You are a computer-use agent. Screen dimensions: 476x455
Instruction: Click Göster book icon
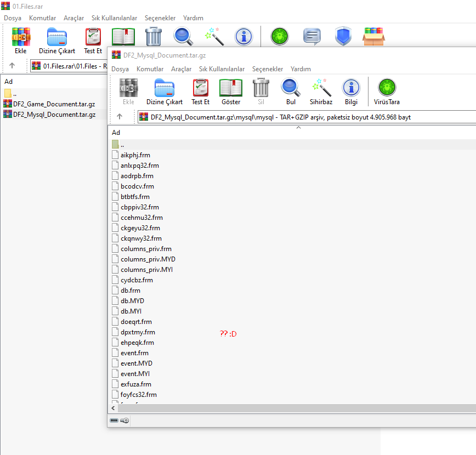click(231, 92)
